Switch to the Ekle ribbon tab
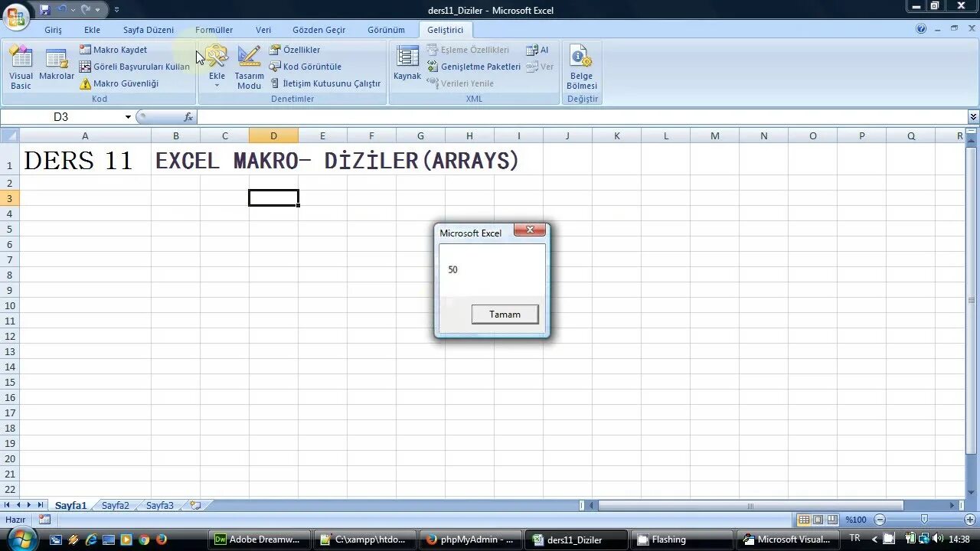 coord(92,30)
